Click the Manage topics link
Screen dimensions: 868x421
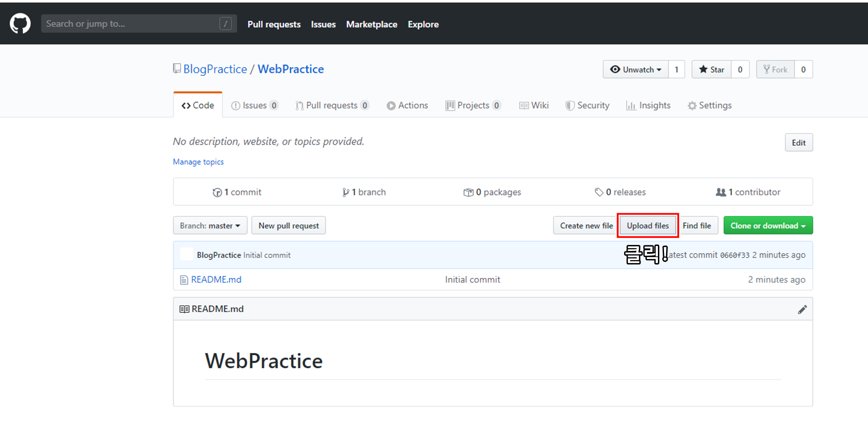(198, 162)
